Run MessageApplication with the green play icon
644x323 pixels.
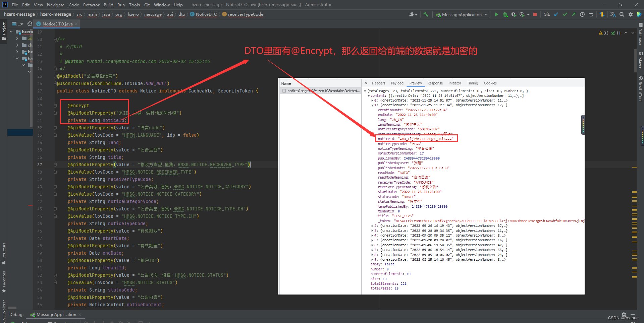[x=496, y=14]
